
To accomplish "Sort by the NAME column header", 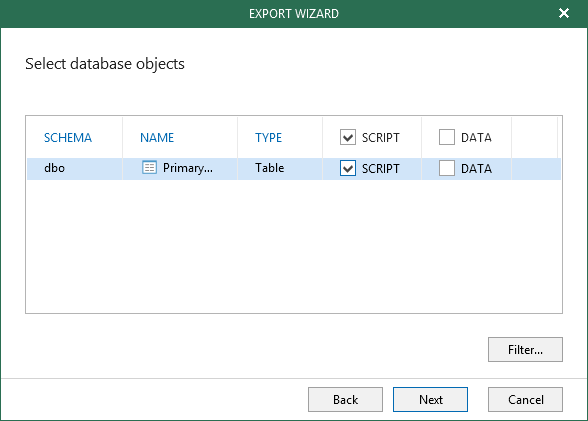I will (157, 138).
